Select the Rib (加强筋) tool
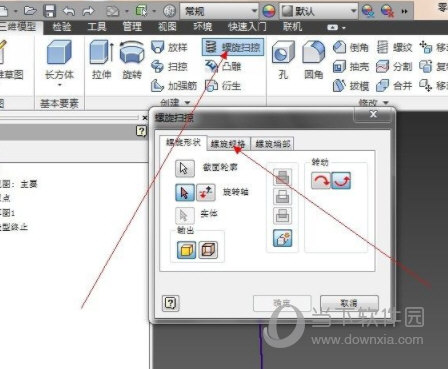The image size is (448, 369). point(174,86)
